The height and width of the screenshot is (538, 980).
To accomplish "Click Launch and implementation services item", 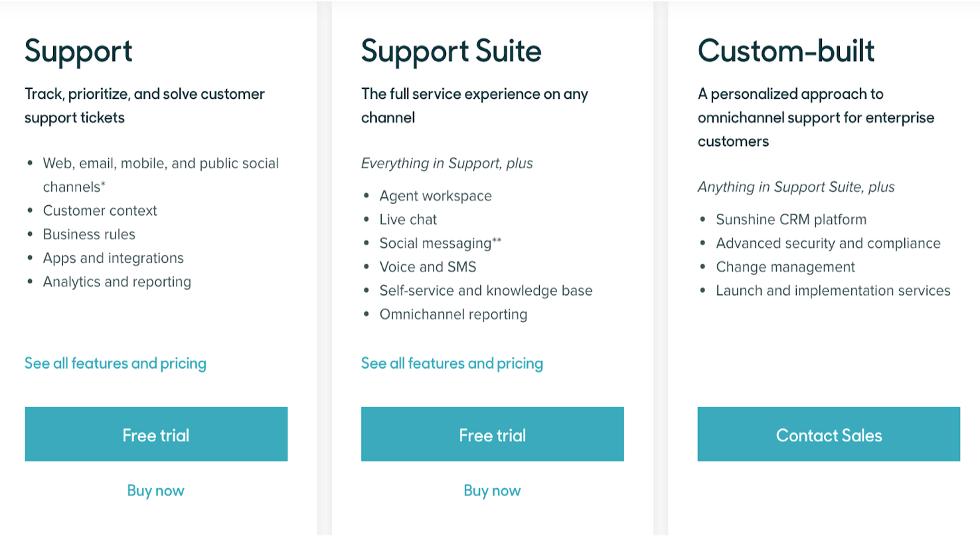I will tap(833, 291).
